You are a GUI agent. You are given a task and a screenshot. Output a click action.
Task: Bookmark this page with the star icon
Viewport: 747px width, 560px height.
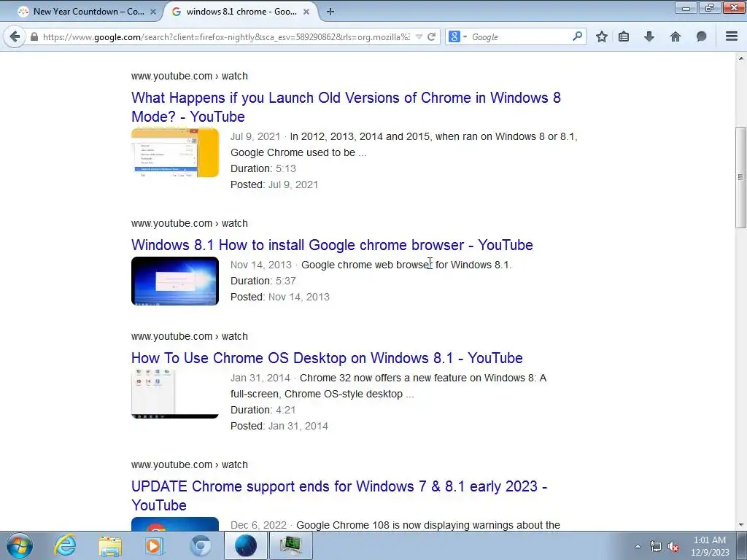[602, 36]
